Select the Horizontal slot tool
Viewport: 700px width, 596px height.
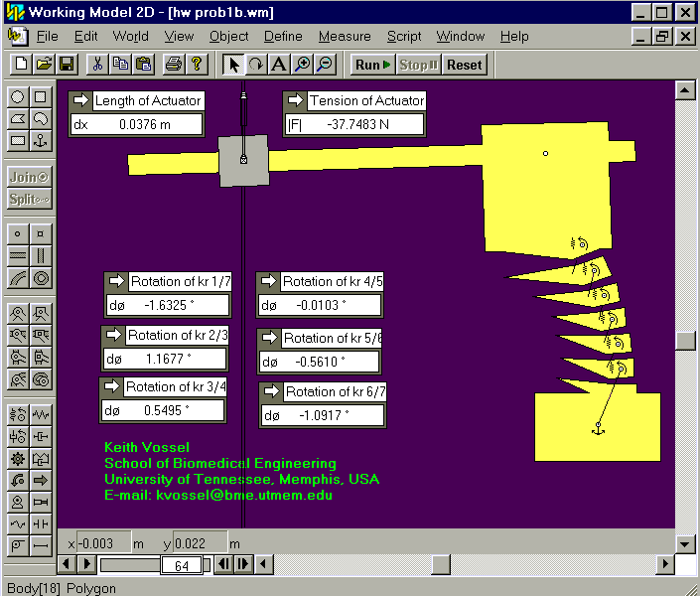pos(18,256)
